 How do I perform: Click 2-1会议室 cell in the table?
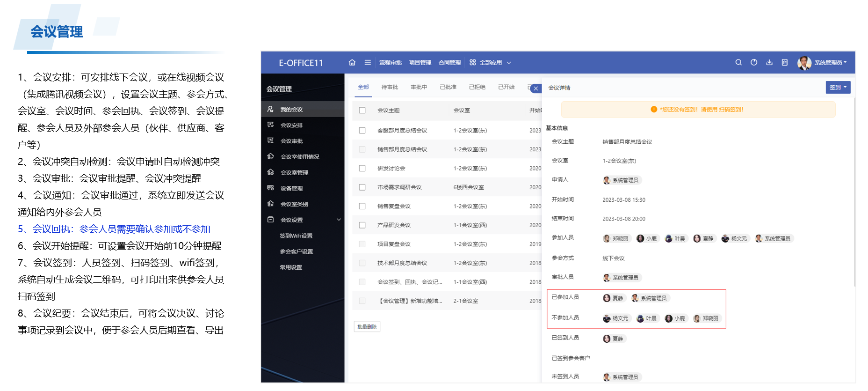tap(466, 301)
